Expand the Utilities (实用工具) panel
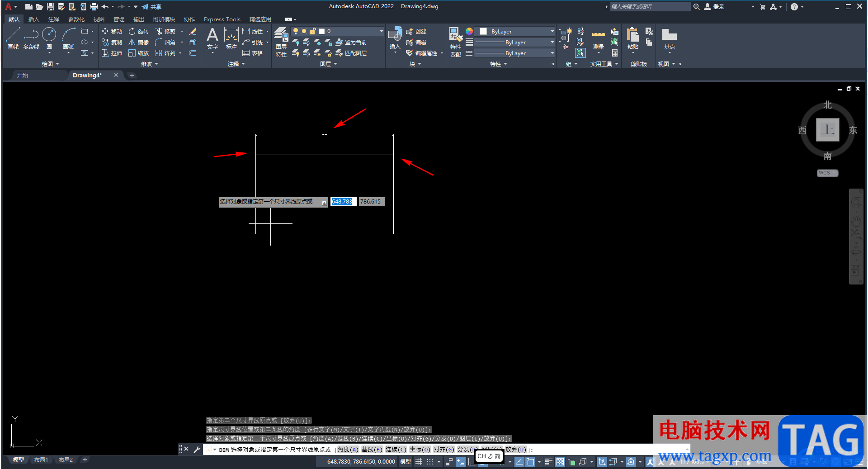 point(604,64)
